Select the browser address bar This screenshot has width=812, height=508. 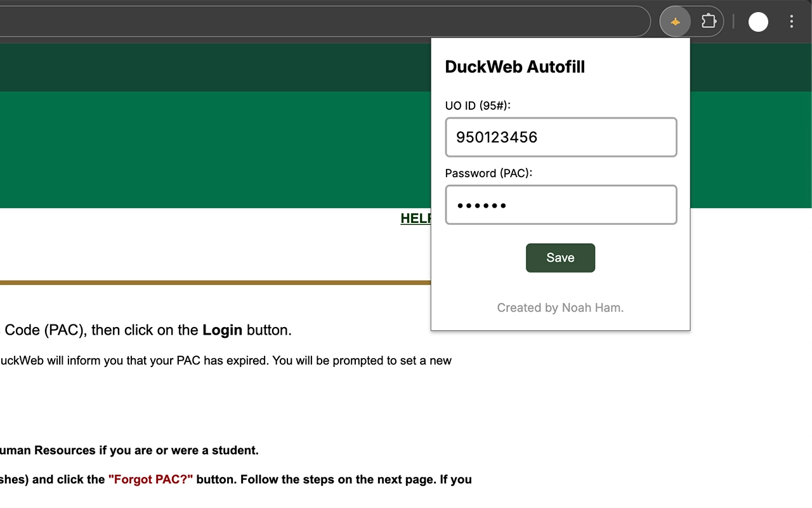[317, 22]
